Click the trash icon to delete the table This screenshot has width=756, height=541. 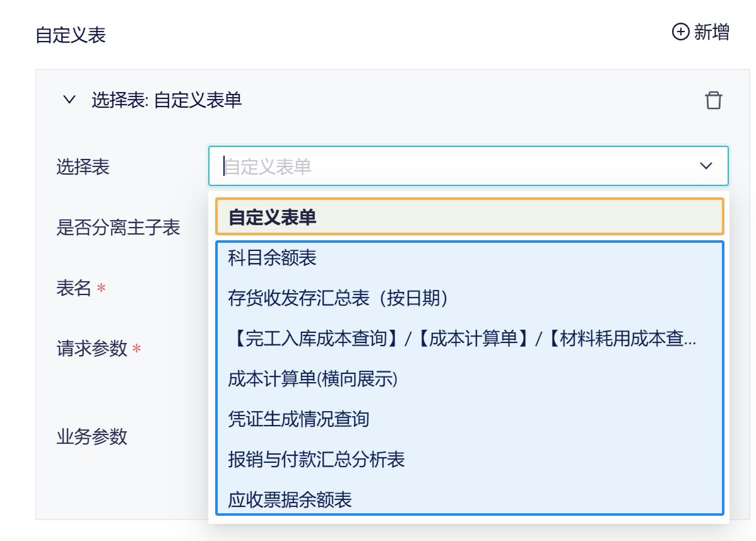[x=714, y=100]
